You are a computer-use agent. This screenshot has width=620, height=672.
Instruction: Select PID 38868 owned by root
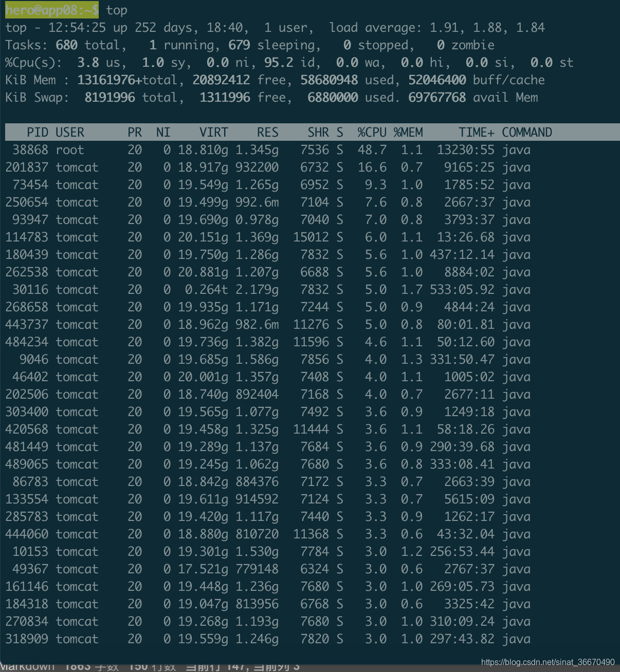click(30, 150)
